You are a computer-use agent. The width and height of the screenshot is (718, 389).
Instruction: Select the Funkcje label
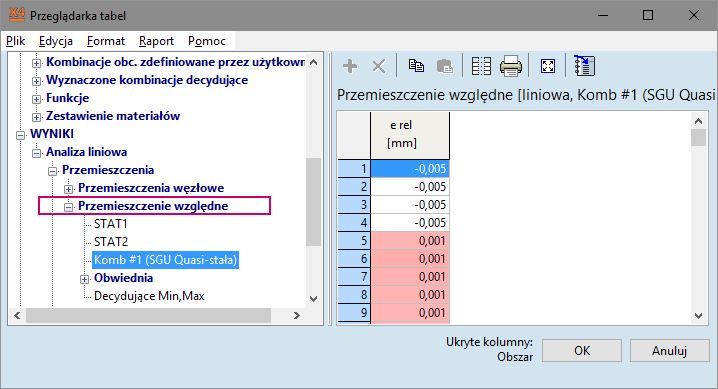pyautogui.click(x=67, y=98)
